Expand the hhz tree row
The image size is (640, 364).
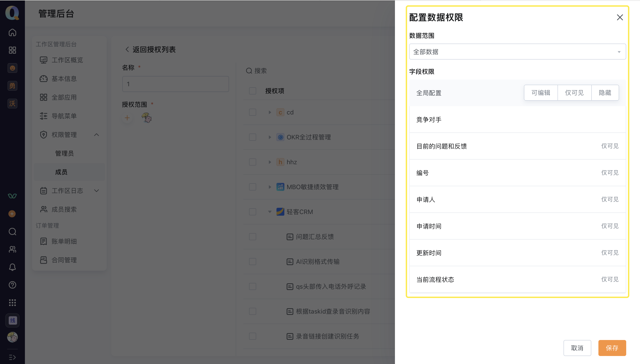coord(270,162)
